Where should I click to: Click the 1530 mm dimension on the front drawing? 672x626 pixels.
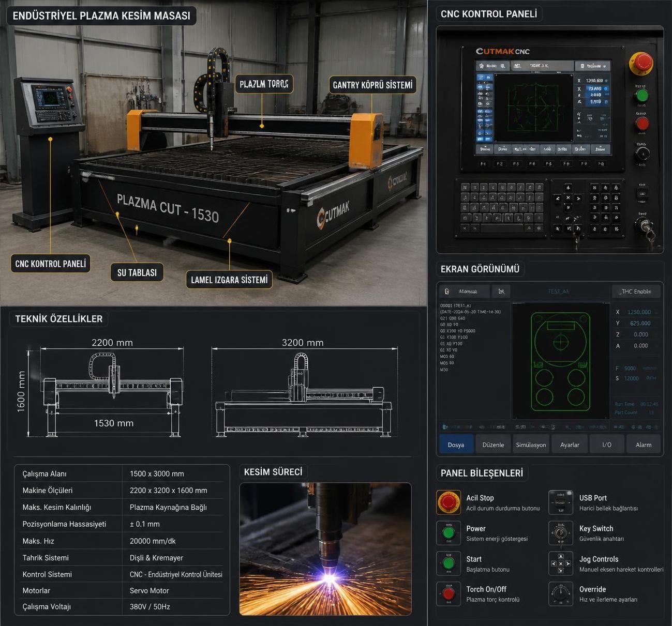[x=114, y=423]
